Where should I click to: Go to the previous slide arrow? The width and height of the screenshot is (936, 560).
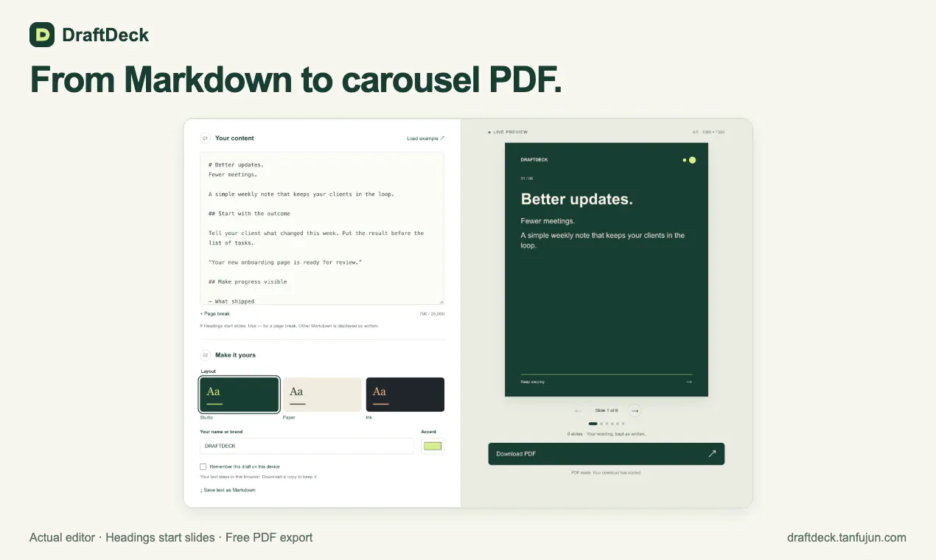[x=578, y=410]
